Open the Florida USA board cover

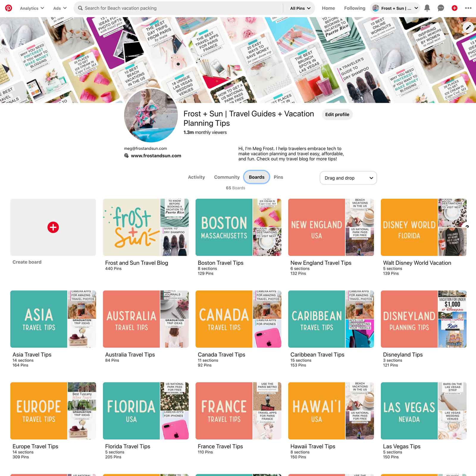coord(131,411)
